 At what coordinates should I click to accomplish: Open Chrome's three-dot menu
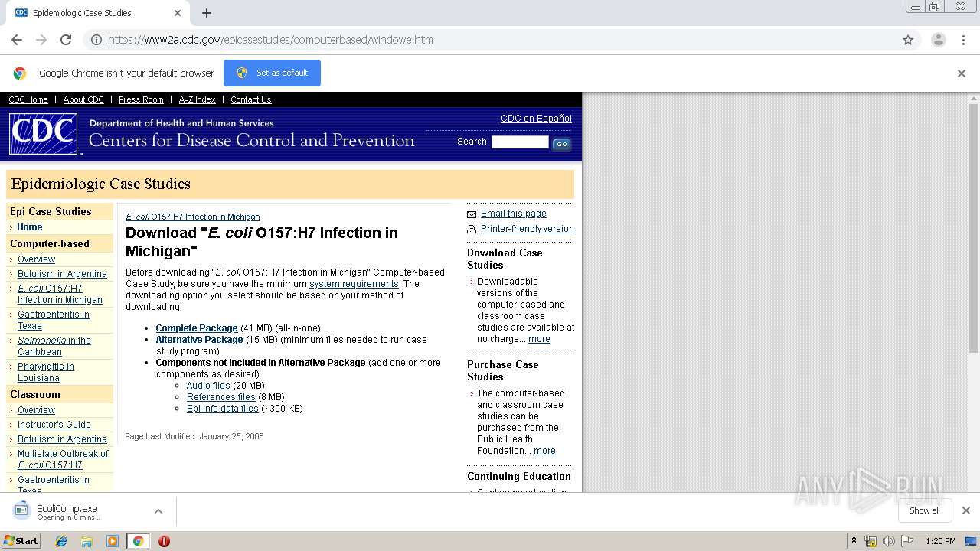point(963,40)
